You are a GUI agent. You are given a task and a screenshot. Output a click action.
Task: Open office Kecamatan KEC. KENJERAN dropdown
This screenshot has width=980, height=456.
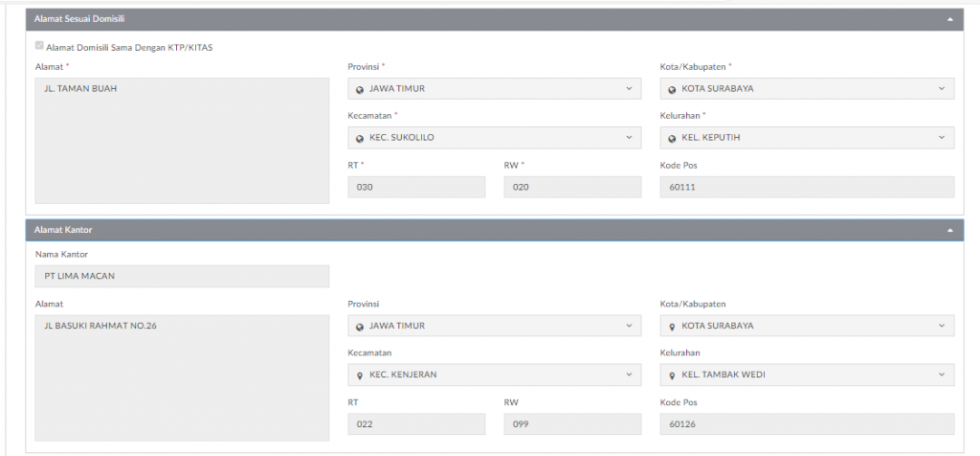point(495,375)
